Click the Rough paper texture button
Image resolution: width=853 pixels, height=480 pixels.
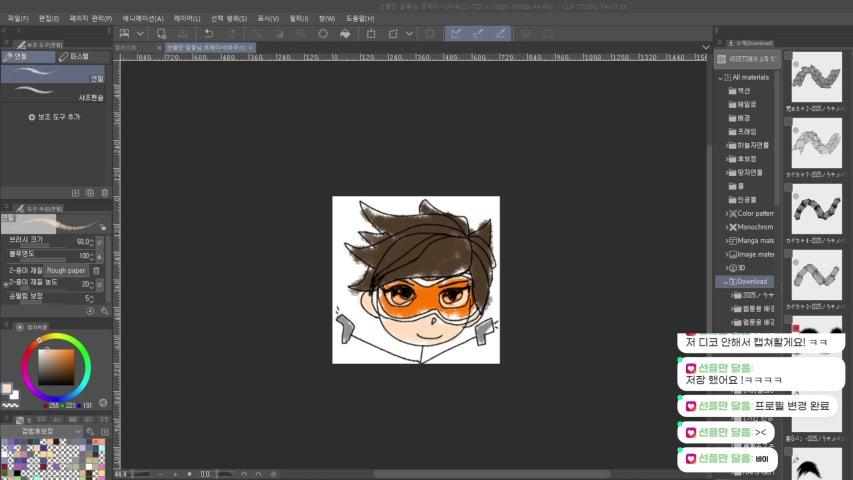click(66, 270)
